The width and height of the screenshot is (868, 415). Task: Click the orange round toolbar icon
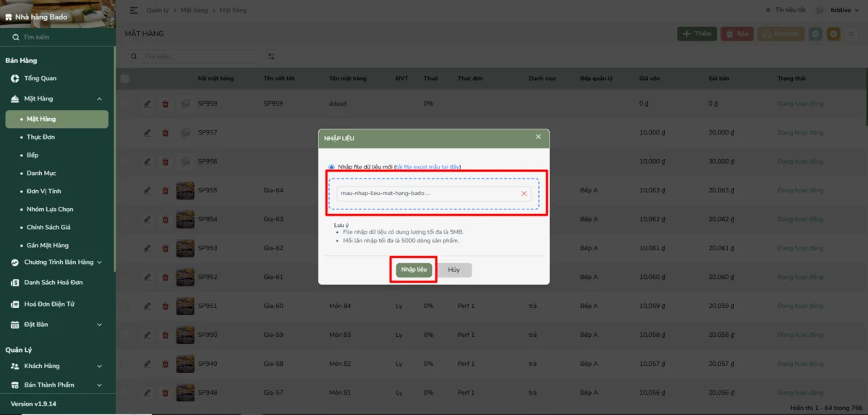[x=834, y=34]
